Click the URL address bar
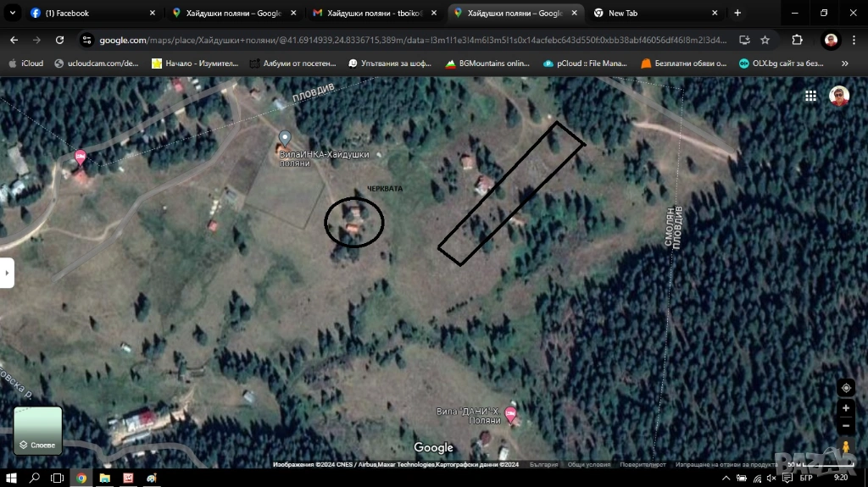Viewport: 868px width, 487px height. pos(407,40)
